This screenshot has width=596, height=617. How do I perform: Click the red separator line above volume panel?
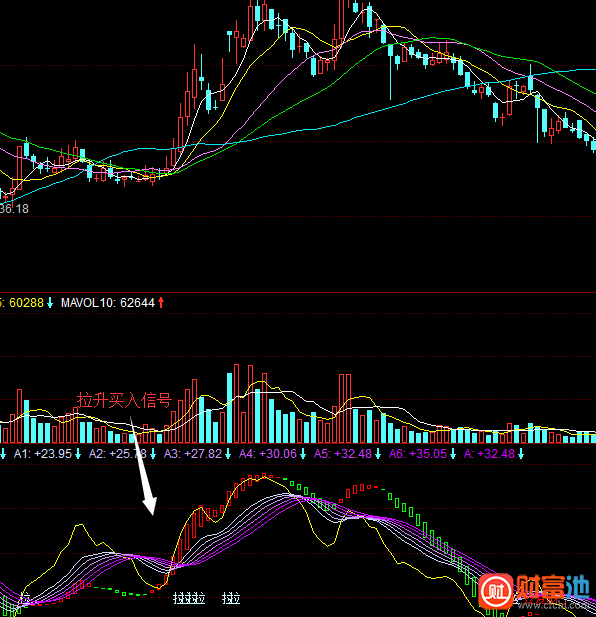298,292
